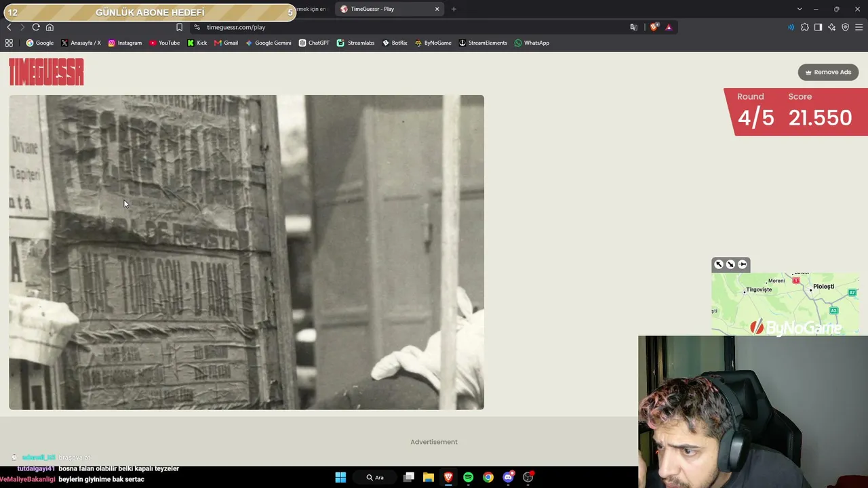Pin the map size with the pin icon

[x=743, y=264]
